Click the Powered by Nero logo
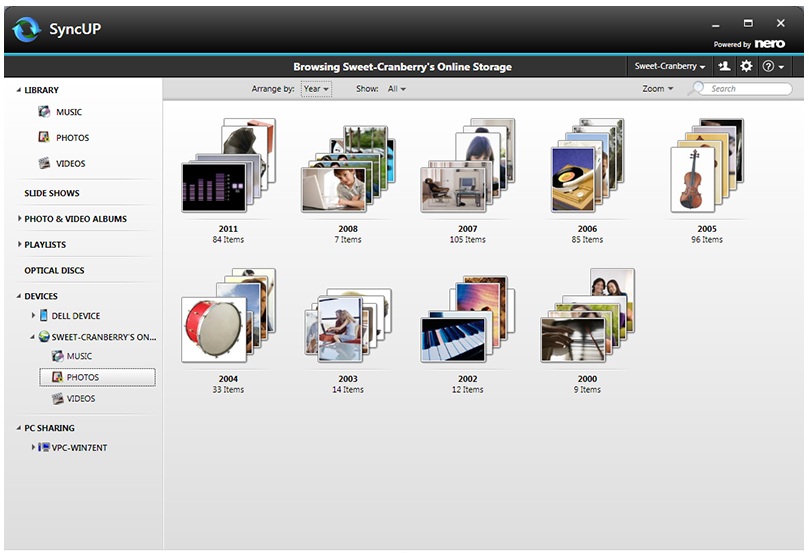Viewport: 809px width, 553px height. [x=749, y=44]
